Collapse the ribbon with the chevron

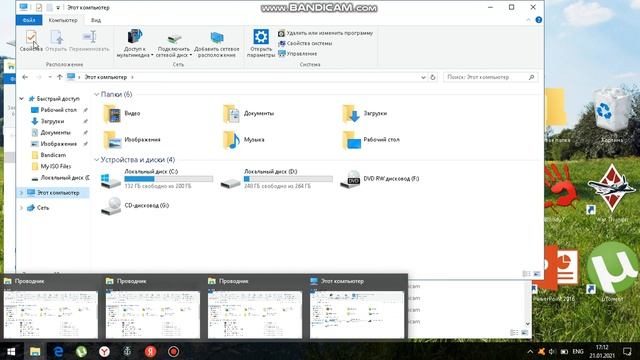coord(528,20)
